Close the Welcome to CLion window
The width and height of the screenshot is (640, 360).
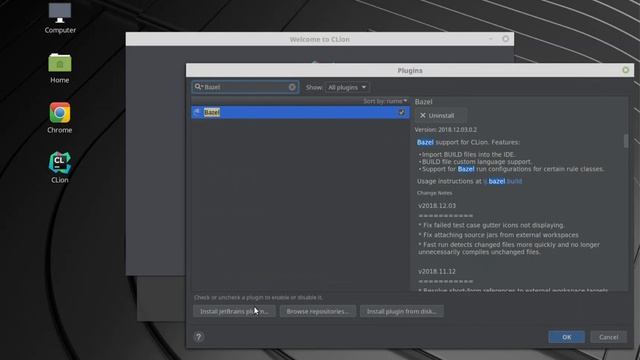click(505, 39)
